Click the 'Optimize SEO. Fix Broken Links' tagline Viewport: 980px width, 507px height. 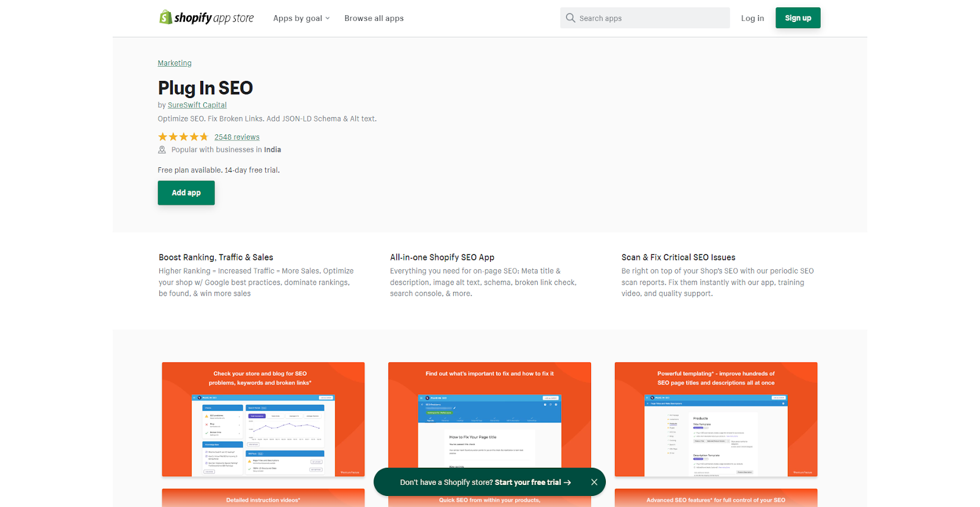pos(267,119)
